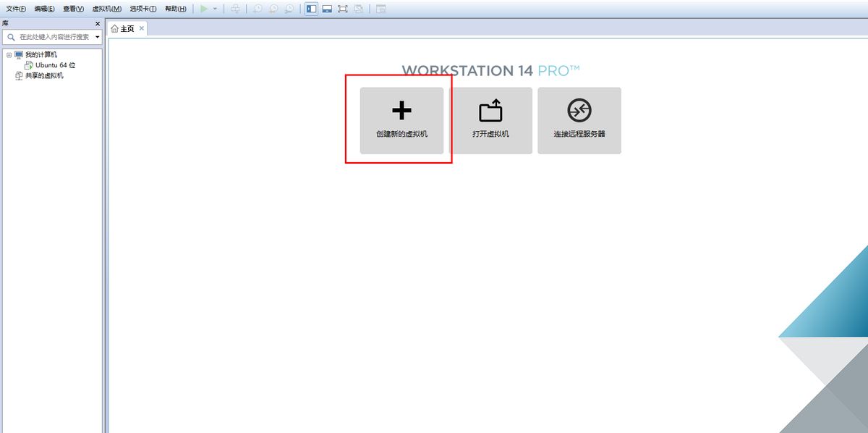Open the 虚拟机(M) menu
Viewport: 868px width, 433px height.
[x=106, y=9]
